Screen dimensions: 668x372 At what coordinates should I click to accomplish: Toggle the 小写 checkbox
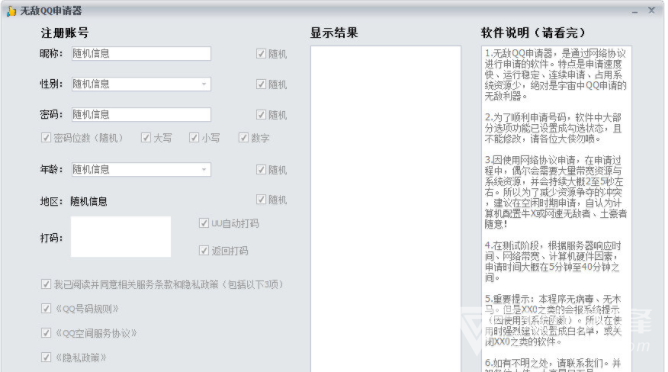pos(194,138)
